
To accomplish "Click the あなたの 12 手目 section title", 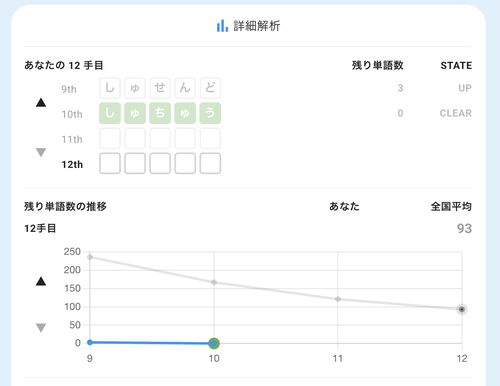I will pos(64,65).
